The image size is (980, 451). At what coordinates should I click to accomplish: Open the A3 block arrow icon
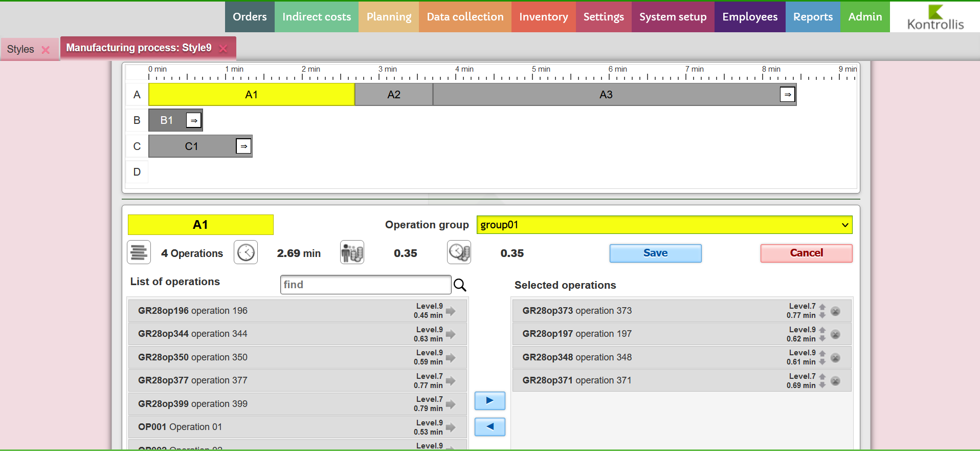coord(787,94)
